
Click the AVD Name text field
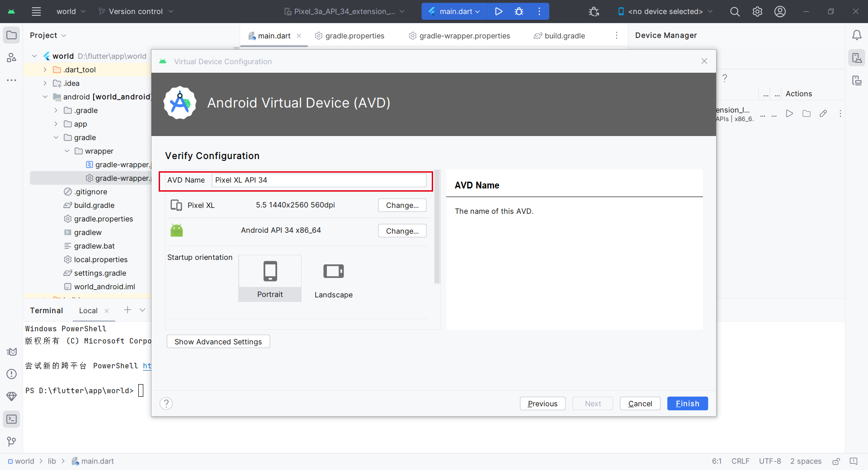click(x=319, y=180)
